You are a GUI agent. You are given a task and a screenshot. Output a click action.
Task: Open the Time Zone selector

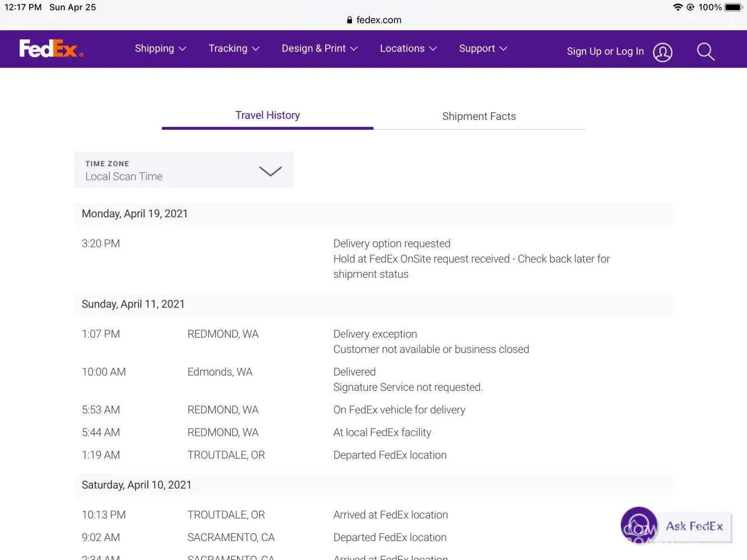[x=184, y=170]
